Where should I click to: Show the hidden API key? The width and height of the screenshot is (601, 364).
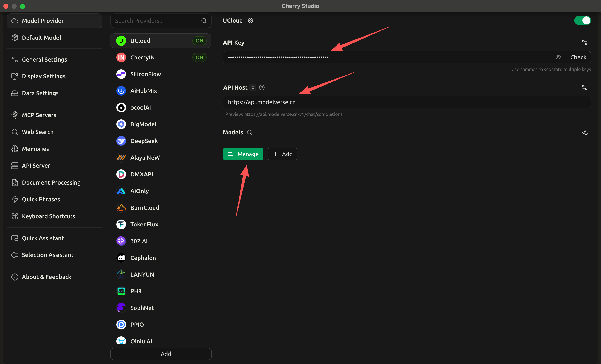tap(558, 57)
